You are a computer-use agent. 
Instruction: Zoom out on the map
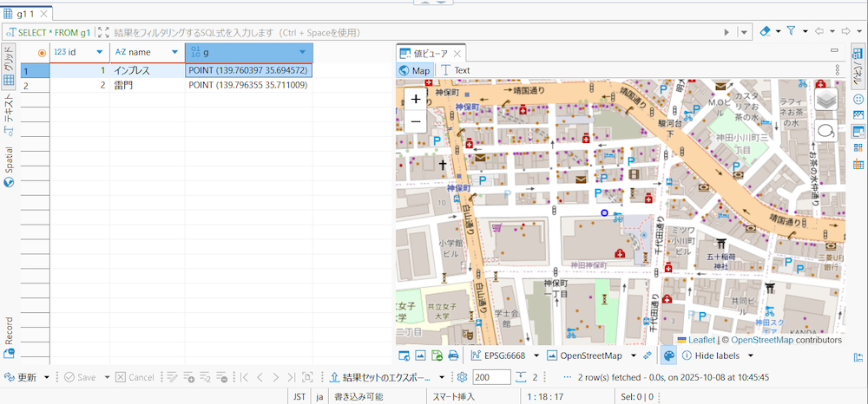416,121
